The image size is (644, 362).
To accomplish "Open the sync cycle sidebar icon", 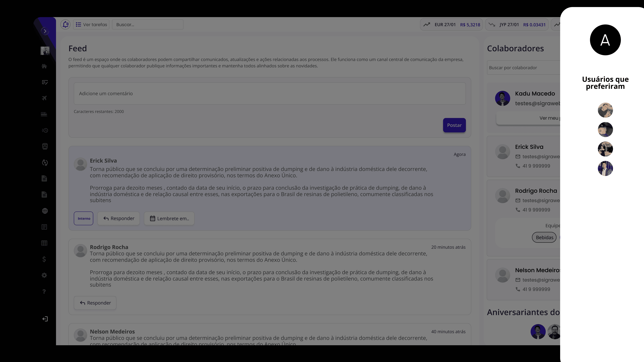I will coord(45,163).
